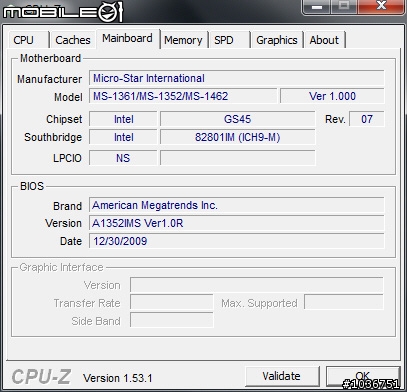
Task: Click the Side Band field
Action: click(172, 321)
